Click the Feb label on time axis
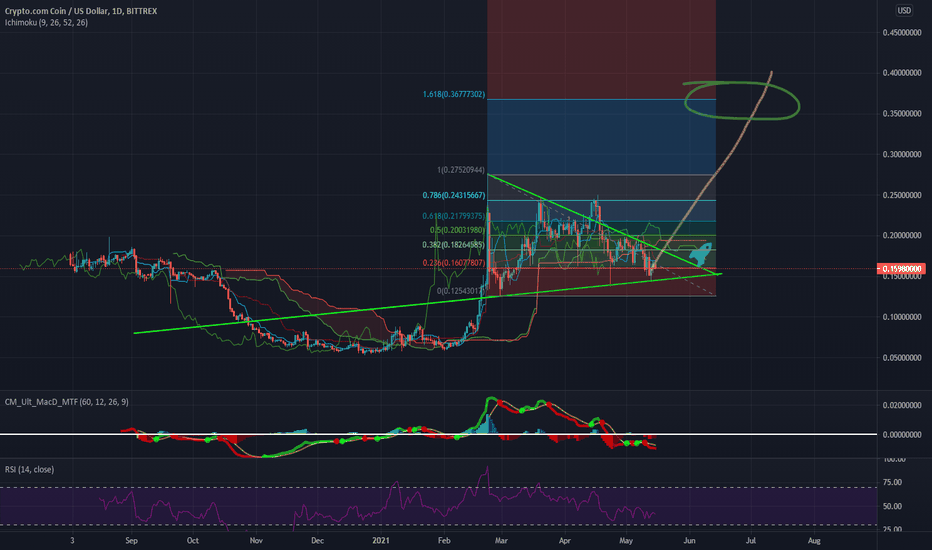This screenshot has height=550, width=932. click(x=444, y=540)
